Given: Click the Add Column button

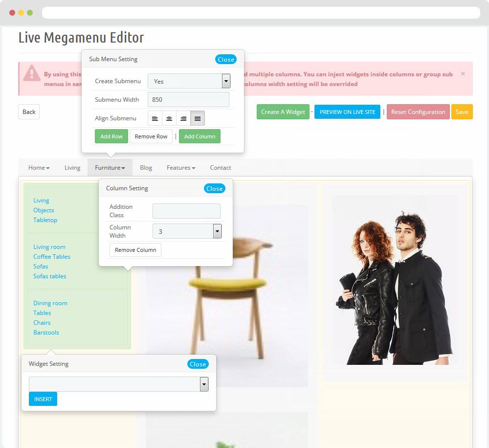Looking at the screenshot, I should (200, 136).
